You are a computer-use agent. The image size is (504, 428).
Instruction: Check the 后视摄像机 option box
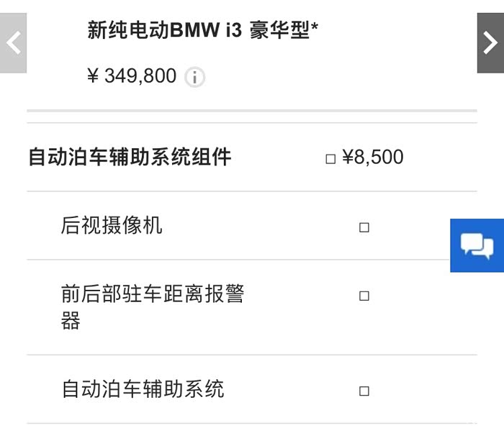(x=364, y=227)
